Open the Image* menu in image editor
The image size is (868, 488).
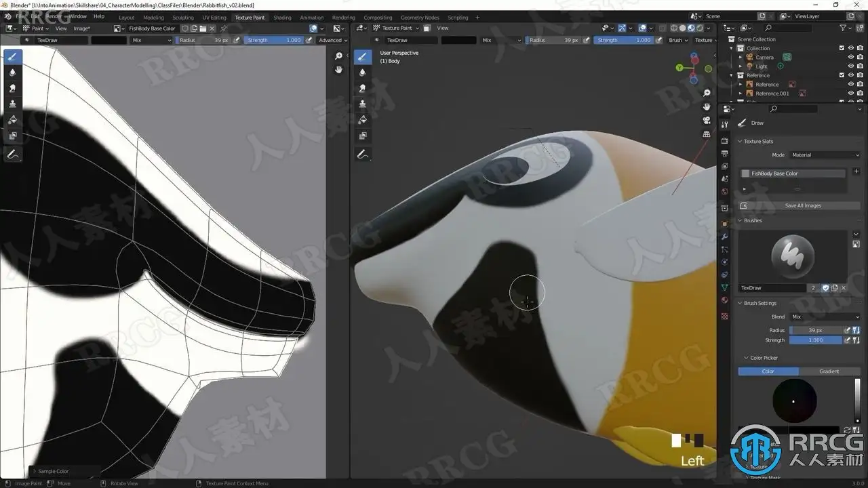(x=81, y=28)
